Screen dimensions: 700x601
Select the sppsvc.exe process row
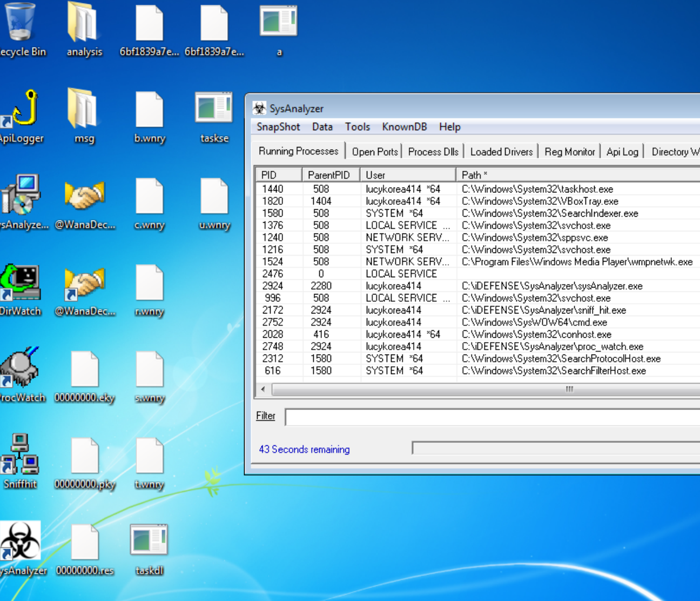[x=478, y=237]
